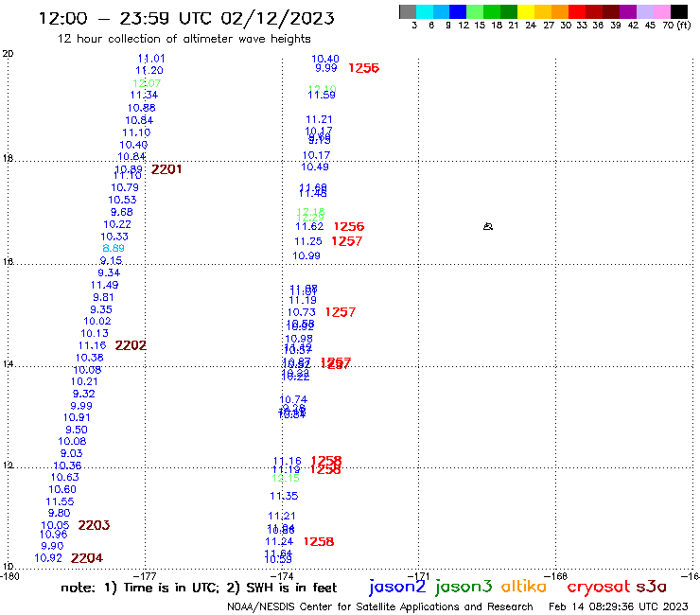The height and width of the screenshot is (615, 700).
Task: Click the red 1258 stamp beside 11.24
Action: coord(318,541)
